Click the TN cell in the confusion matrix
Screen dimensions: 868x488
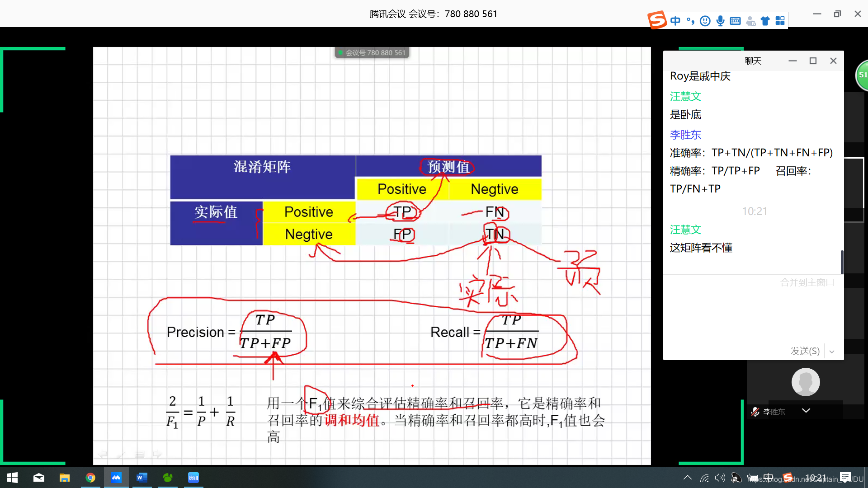[x=495, y=234]
